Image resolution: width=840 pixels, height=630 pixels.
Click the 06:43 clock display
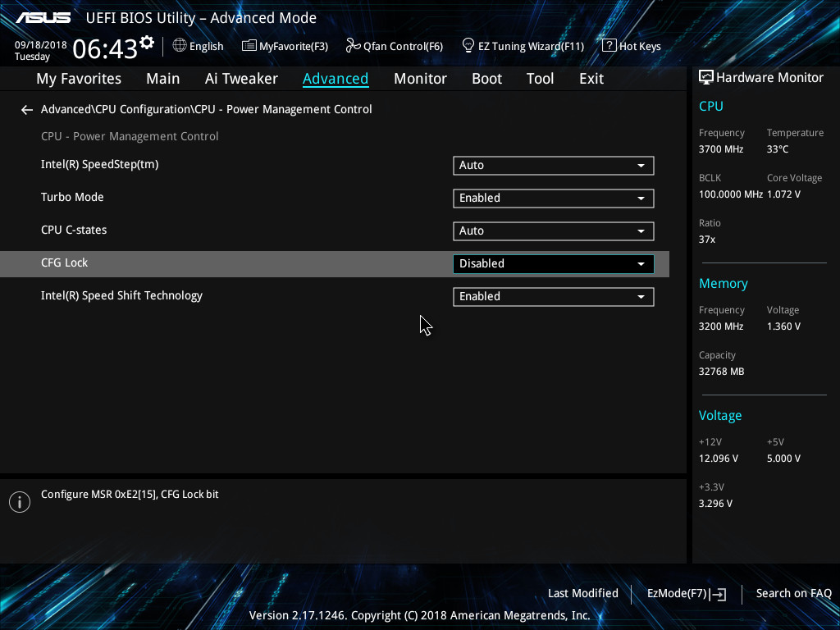(x=105, y=48)
